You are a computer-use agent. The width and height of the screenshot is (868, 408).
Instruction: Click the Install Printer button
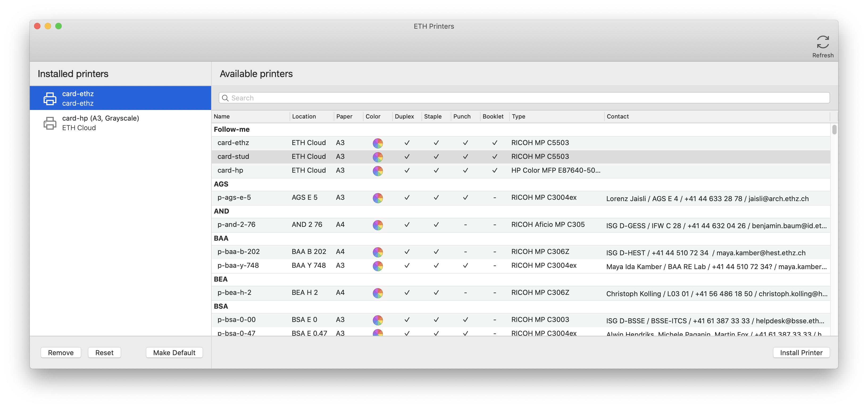tap(801, 352)
